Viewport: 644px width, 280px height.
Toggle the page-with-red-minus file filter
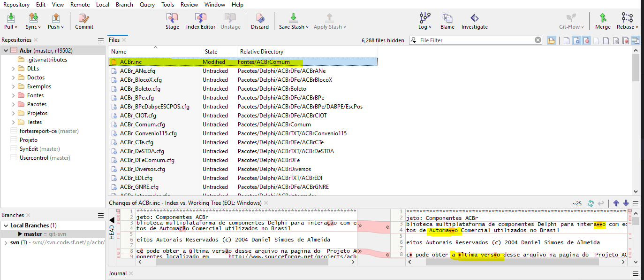pyautogui.click(x=626, y=40)
